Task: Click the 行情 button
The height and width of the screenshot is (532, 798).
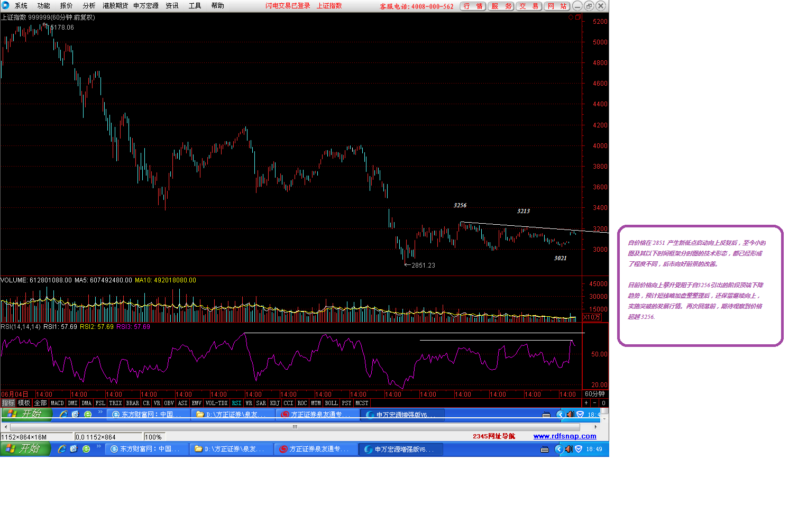Action: (x=473, y=6)
